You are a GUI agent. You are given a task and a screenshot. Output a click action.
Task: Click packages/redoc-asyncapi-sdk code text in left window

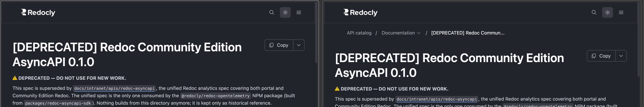(58, 103)
